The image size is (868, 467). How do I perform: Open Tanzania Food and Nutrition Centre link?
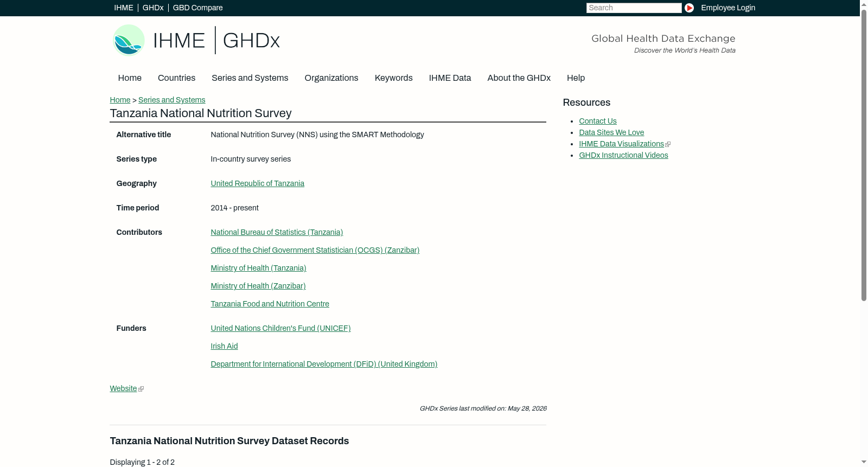tap(270, 304)
